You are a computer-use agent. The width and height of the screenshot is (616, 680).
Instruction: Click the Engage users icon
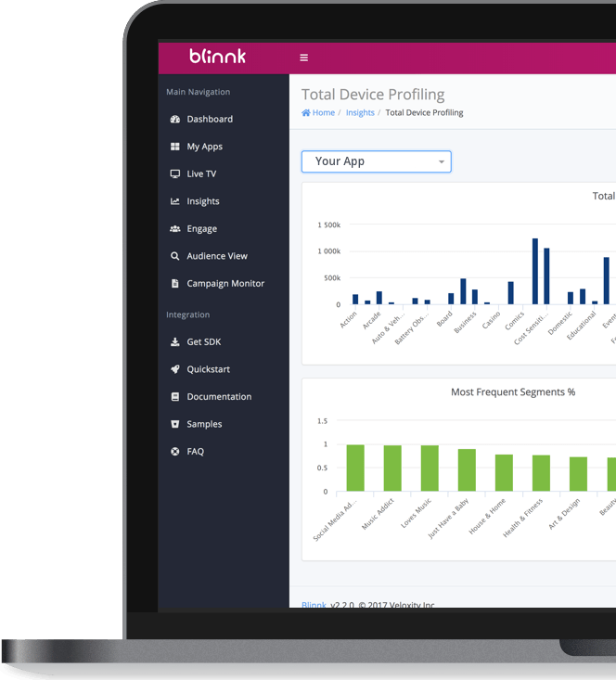click(175, 229)
